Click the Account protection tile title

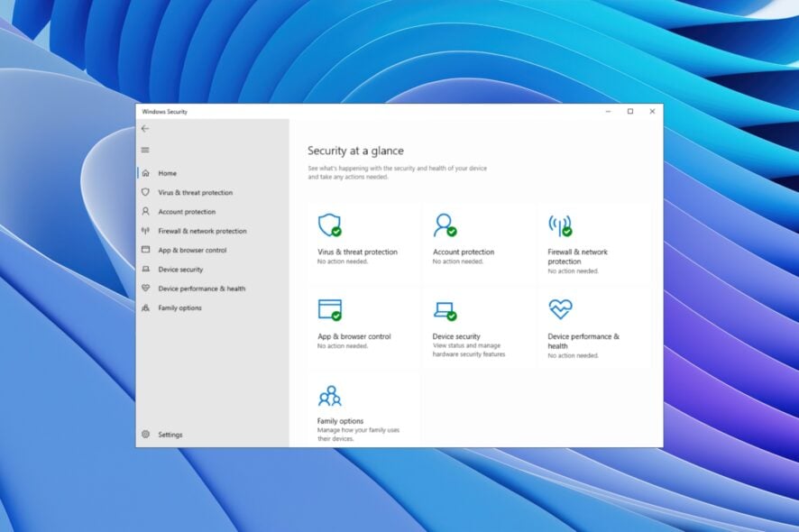(464, 252)
